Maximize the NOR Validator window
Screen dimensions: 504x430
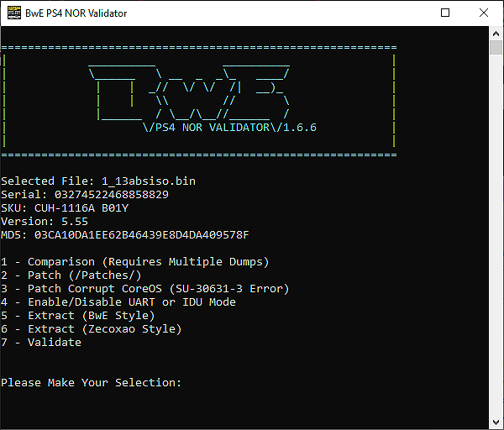tap(445, 13)
